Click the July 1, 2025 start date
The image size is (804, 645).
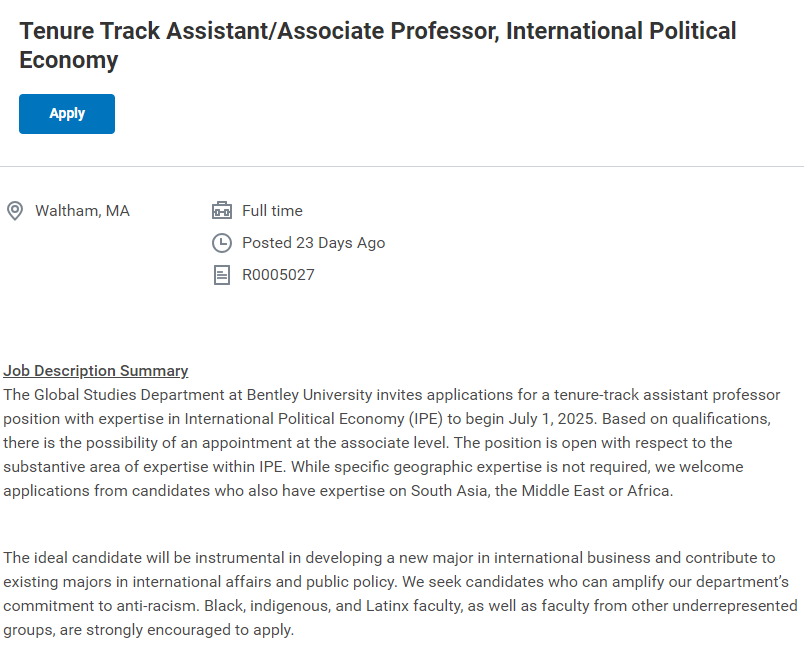coord(550,419)
